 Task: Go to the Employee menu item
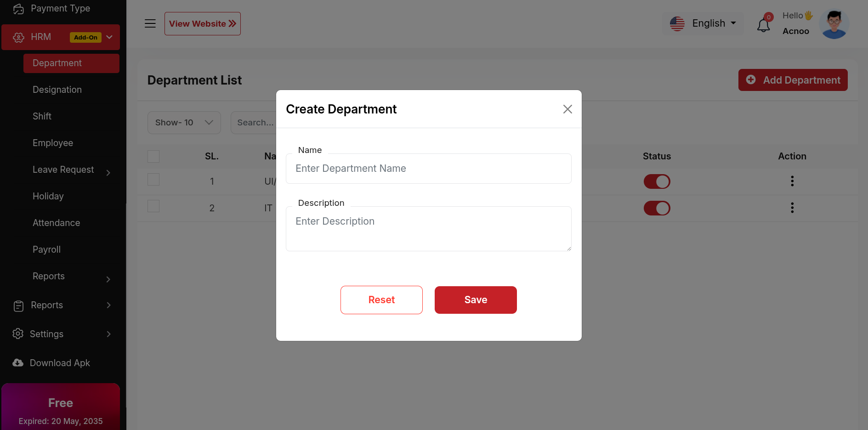(53, 143)
